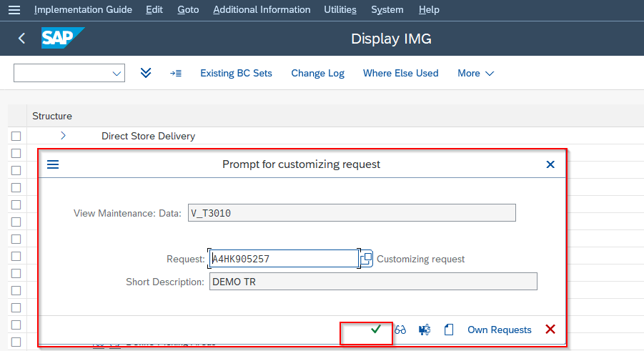Expand the More toolbar menu
644x351 pixels.
click(475, 73)
